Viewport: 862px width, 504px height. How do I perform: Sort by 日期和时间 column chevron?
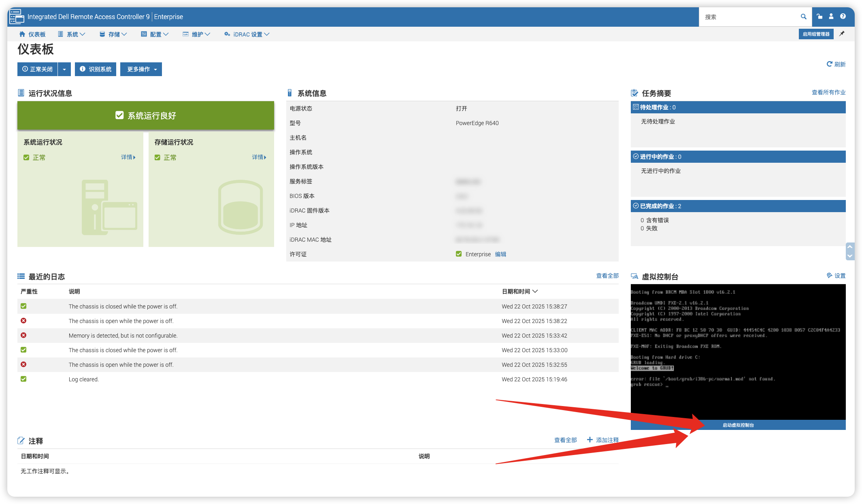(x=535, y=291)
